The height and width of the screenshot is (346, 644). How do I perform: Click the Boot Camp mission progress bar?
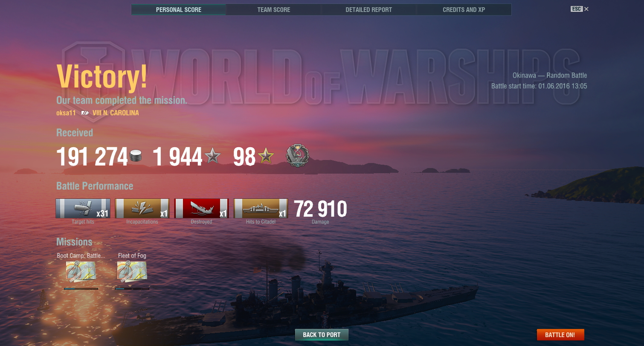tap(81, 289)
